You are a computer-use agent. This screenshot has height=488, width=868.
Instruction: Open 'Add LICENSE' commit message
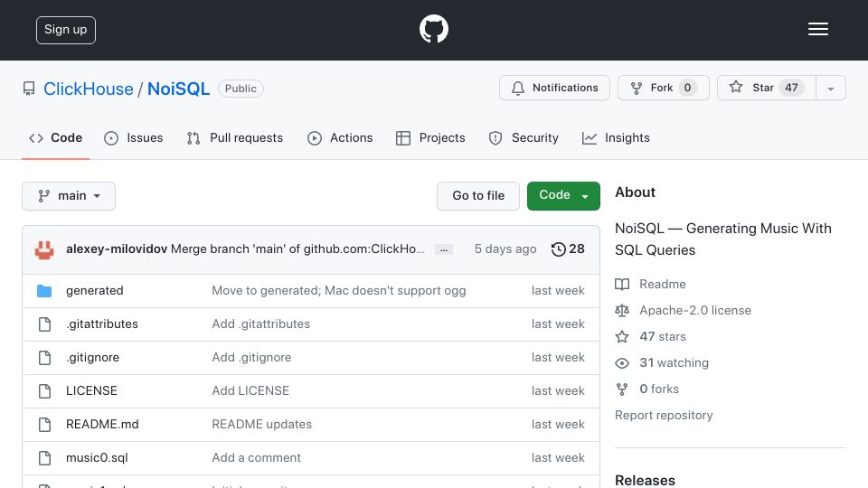[x=250, y=390]
